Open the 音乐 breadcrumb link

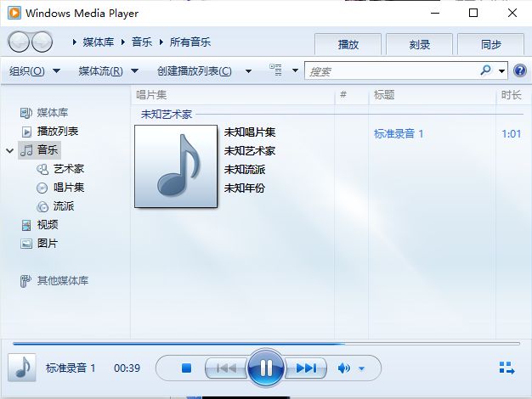[x=142, y=42]
